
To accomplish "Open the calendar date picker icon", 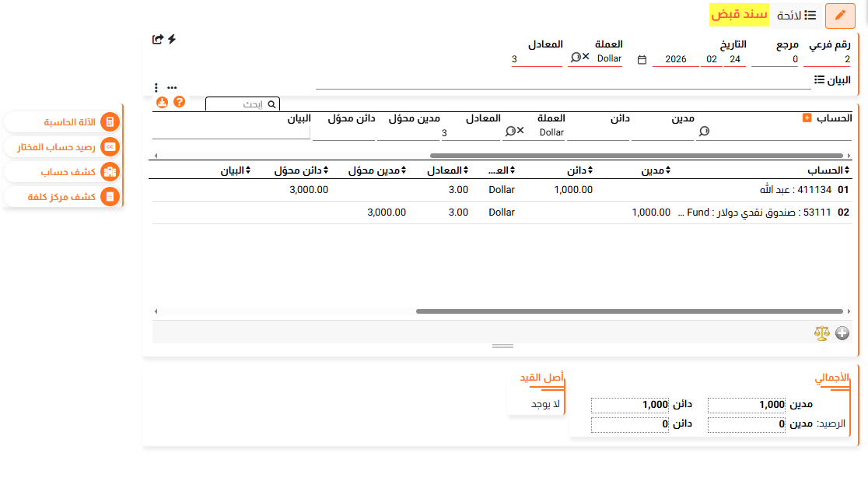I will pyautogui.click(x=642, y=59).
